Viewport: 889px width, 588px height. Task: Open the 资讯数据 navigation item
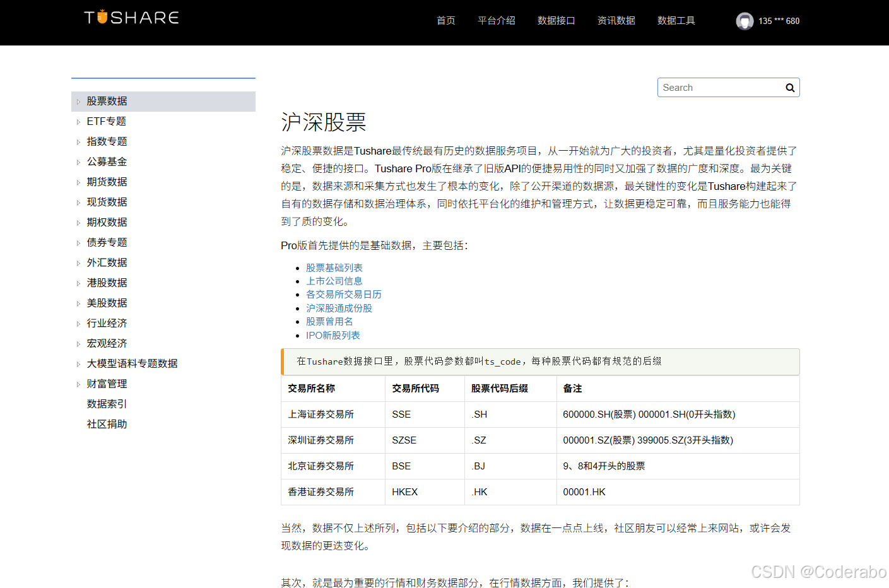[x=616, y=20]
